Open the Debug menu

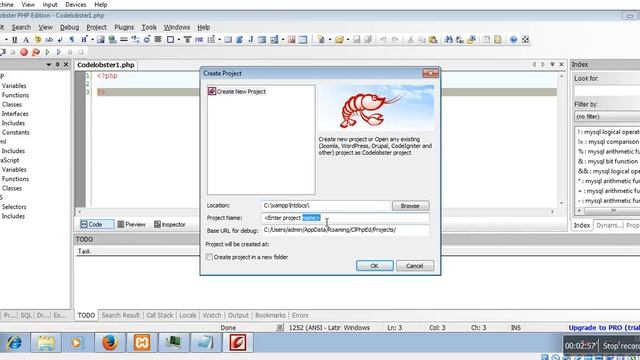[x=69, y=27]
